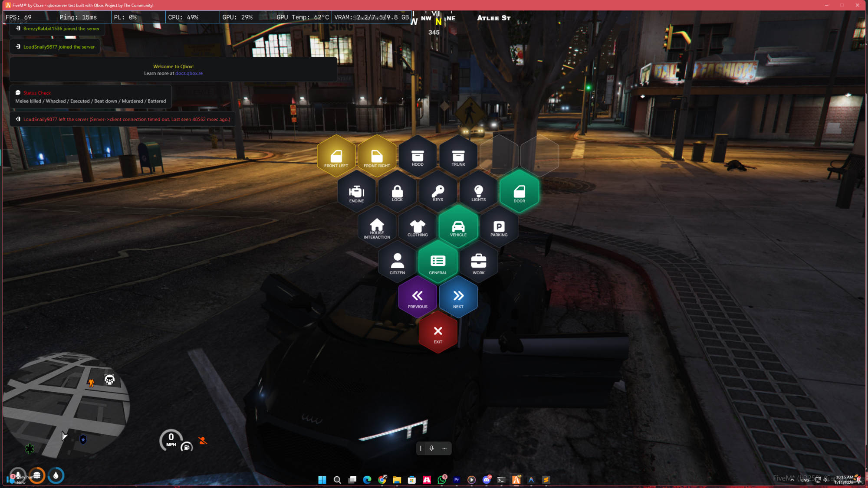The height and width of the screenshot is (488, 868).
Task: Select the Front Right door hexagon
Action: click(377, 156)
